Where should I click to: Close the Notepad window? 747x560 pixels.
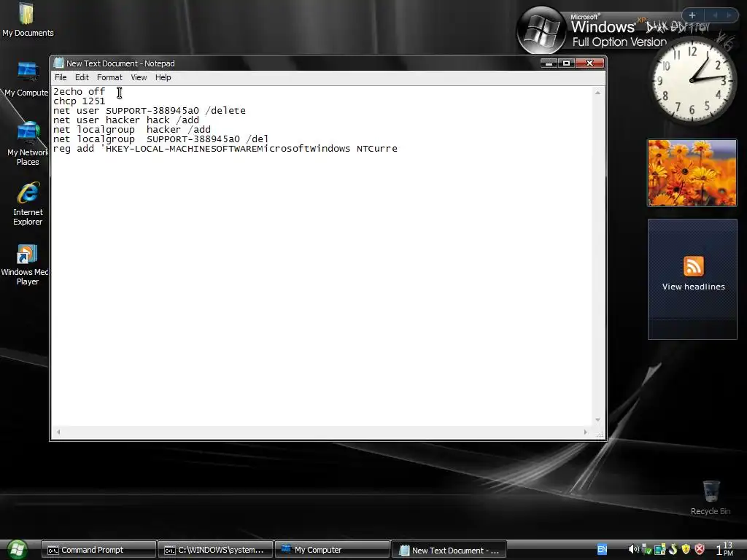[589, 63]
